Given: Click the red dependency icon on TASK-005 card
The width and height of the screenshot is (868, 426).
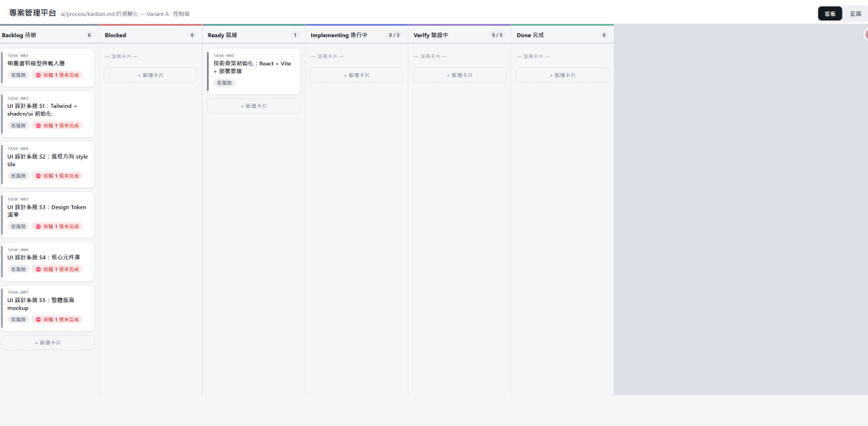Looking at the screenshot, I should point(38,227).
